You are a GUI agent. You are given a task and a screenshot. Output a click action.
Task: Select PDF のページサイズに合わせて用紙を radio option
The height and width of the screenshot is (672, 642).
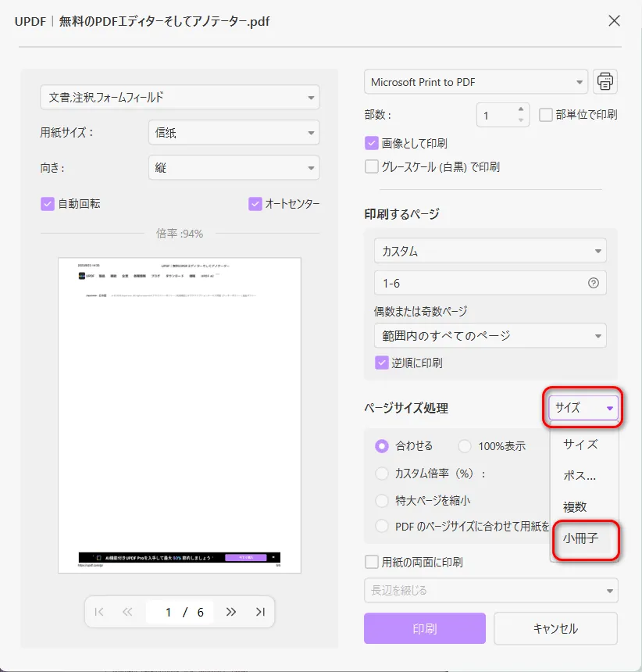pyautogui.click(x=381, y=526)
